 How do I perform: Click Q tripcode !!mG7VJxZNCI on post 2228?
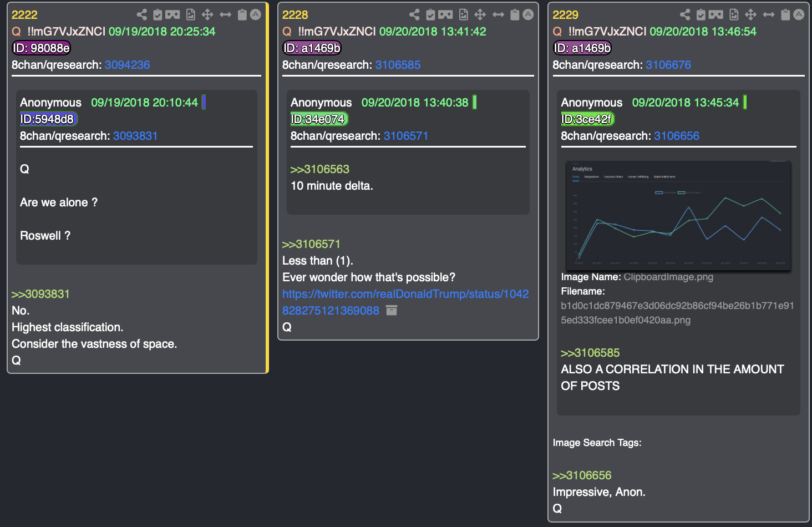tap(337, 32)
